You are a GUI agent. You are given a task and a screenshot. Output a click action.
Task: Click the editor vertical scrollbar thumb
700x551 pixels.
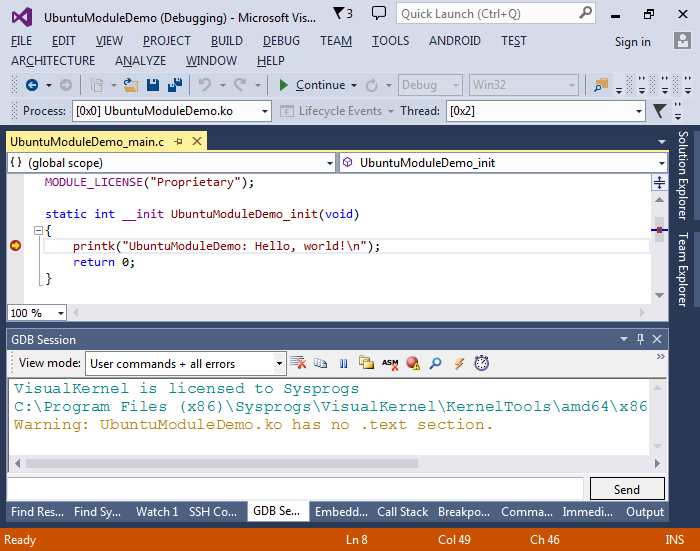click(x=659, y=230)
